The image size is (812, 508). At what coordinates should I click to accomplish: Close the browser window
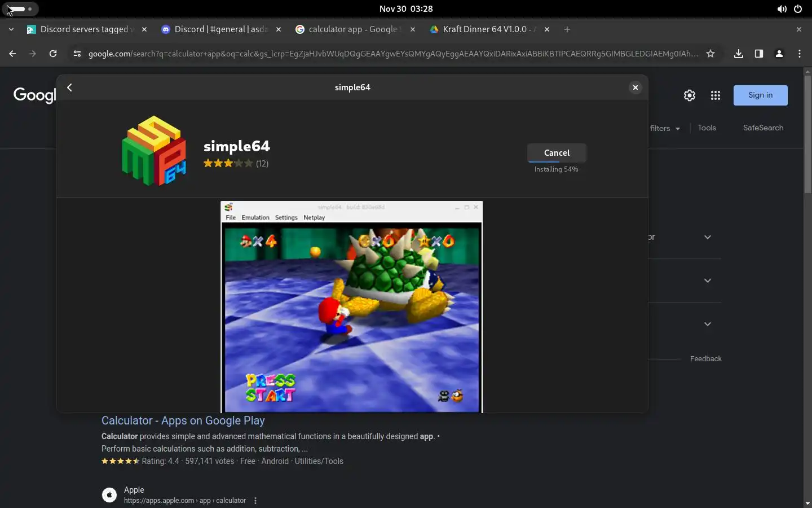(798, 29)
